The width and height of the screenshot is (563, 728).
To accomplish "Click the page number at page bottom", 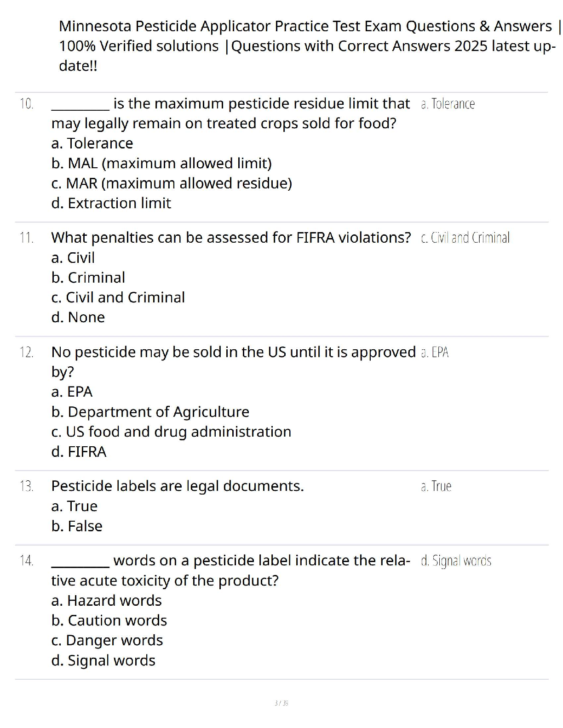I will [x=281, y=703].
